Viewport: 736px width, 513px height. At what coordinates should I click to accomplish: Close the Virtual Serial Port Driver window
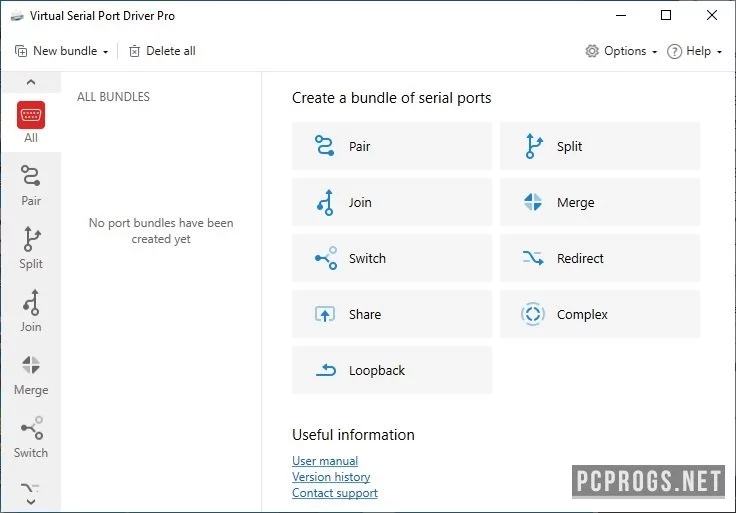coord(712,15)
